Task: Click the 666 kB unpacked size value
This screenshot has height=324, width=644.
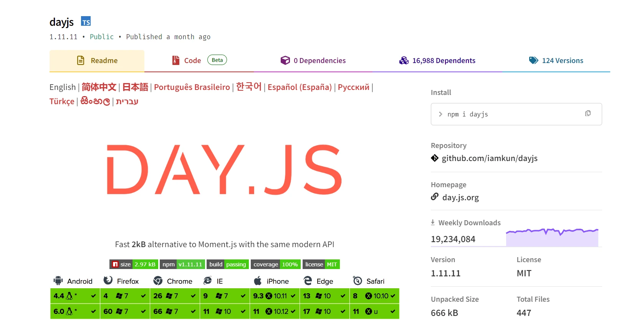Action: coord(444,313)
